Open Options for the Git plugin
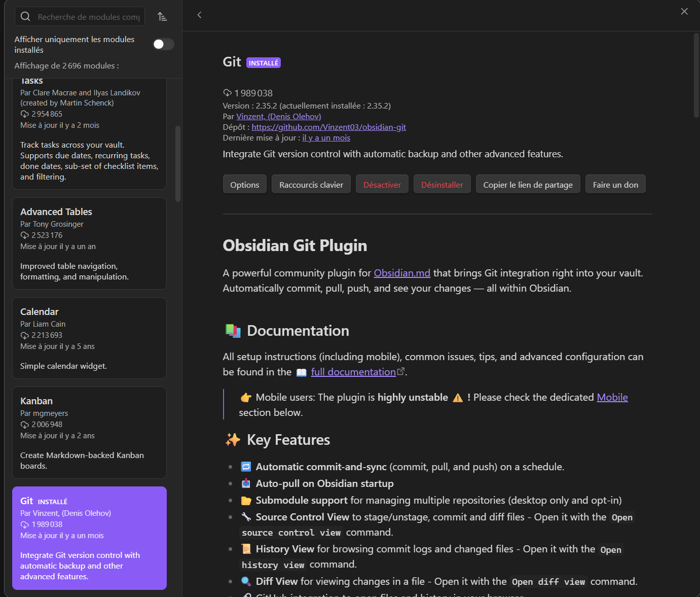Viewport: 700px width, 597px height. click(x=244, y=184)
